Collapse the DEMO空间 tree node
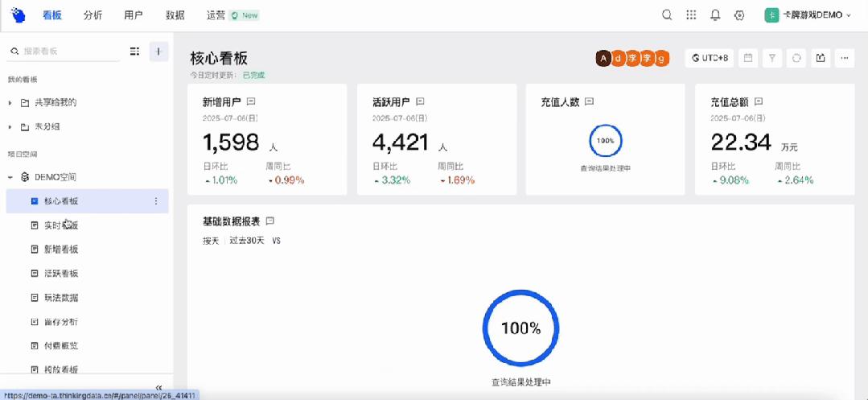 click(x=10, y=177)
